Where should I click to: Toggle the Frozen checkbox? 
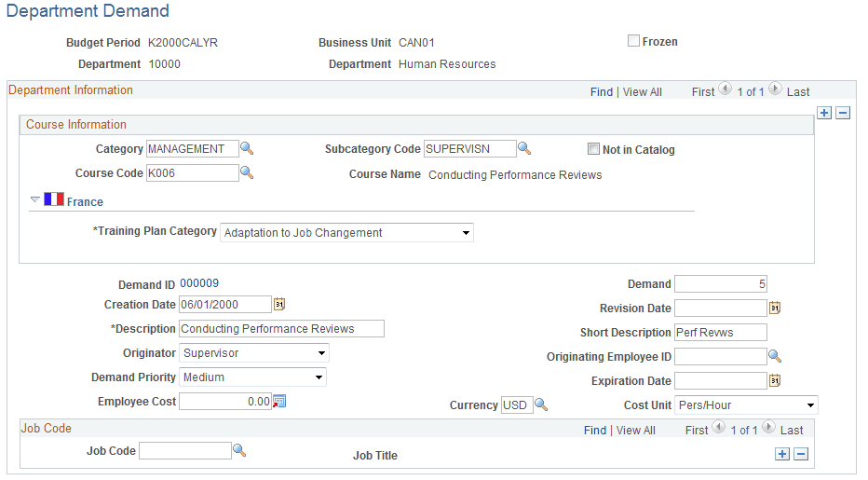(x=633, y=41)
